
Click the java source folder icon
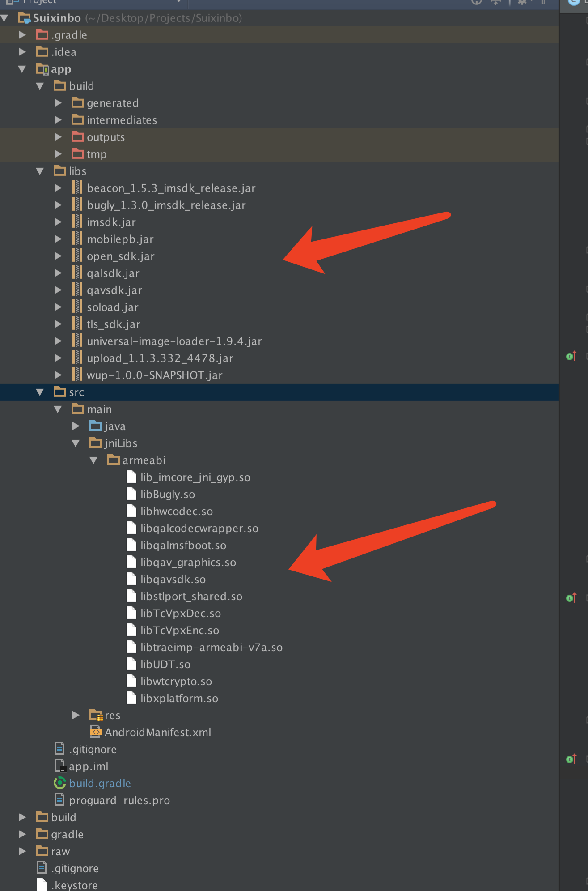[96, 426]
